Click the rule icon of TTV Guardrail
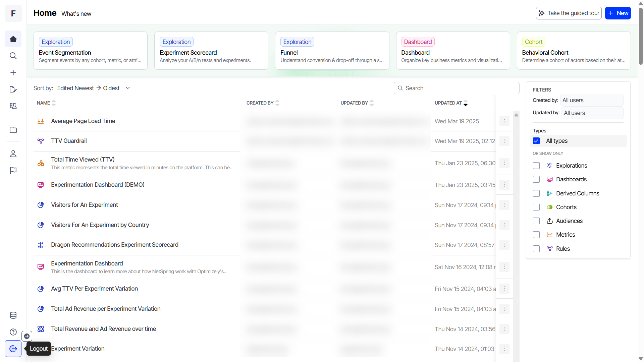The width and height of the screenshot is (644, 362). 41,141
